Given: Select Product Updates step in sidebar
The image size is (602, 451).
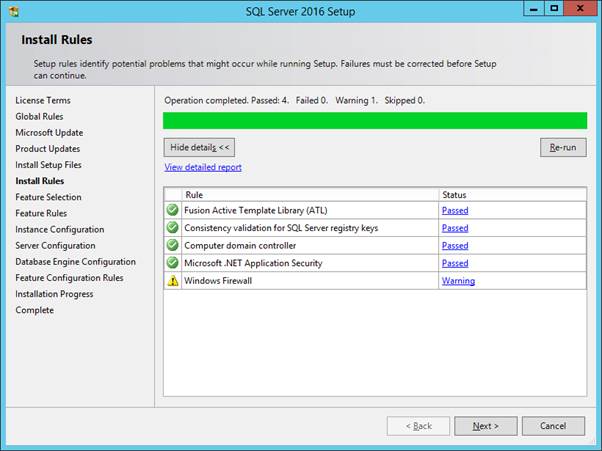Looking at the screenshot, I should click(x=48, y=149).
